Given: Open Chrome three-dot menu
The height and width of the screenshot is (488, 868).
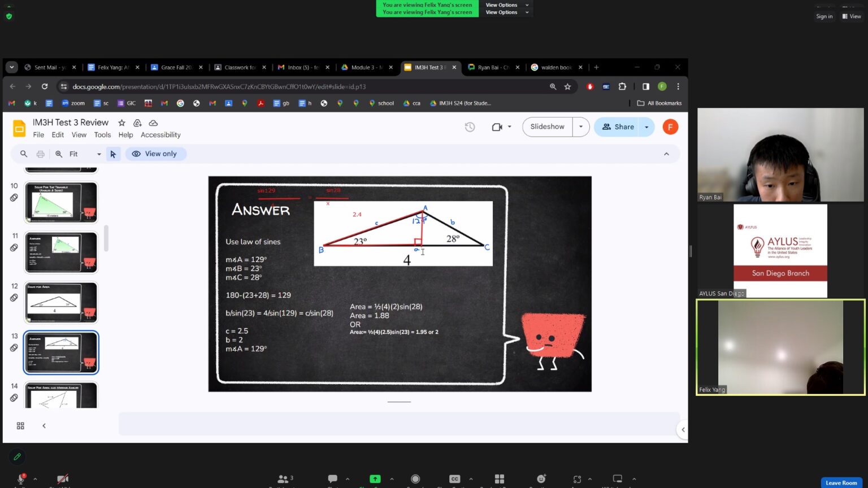Looking at the screenshot, I should point(678,86).
